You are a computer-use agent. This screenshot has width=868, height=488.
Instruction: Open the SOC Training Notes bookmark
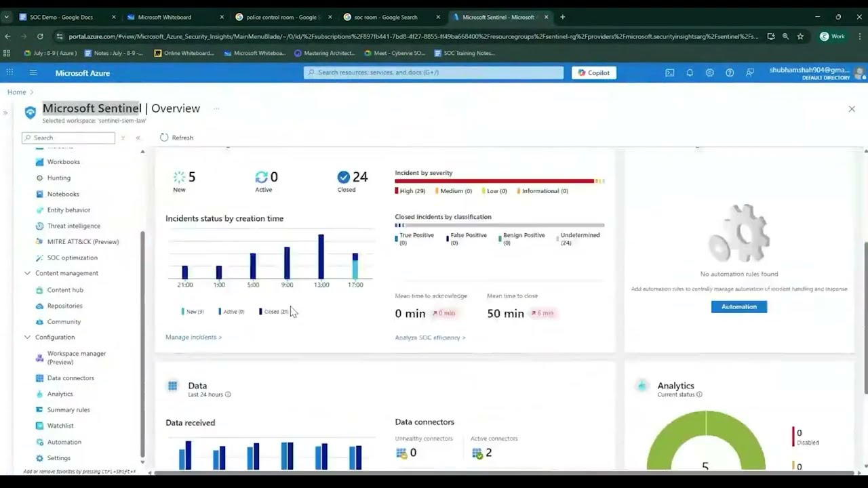tap(465, 53)
